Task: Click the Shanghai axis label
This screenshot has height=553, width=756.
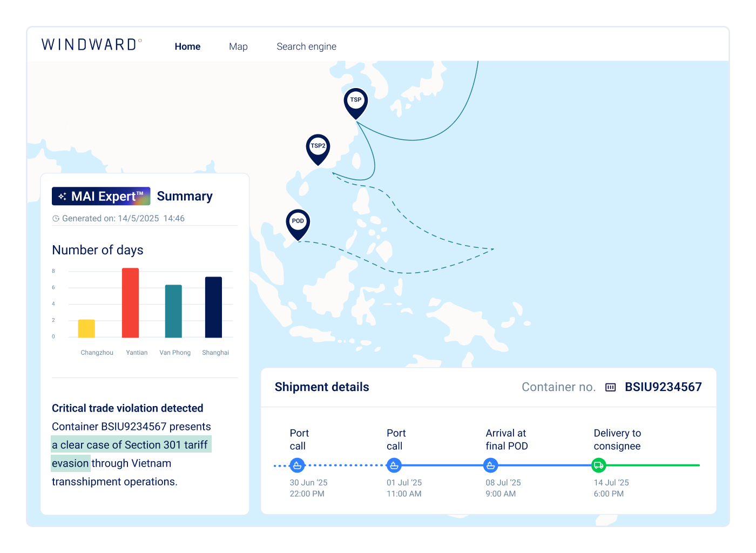Action: click(x=215, y=353)
